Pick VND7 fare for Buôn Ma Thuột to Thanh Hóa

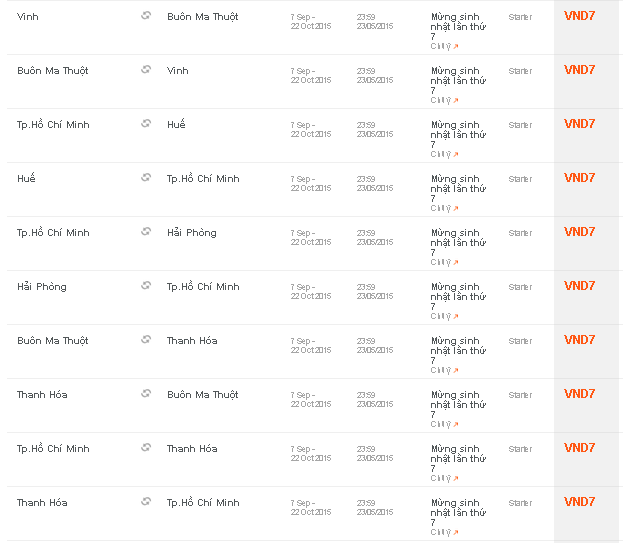coord(579,340)
